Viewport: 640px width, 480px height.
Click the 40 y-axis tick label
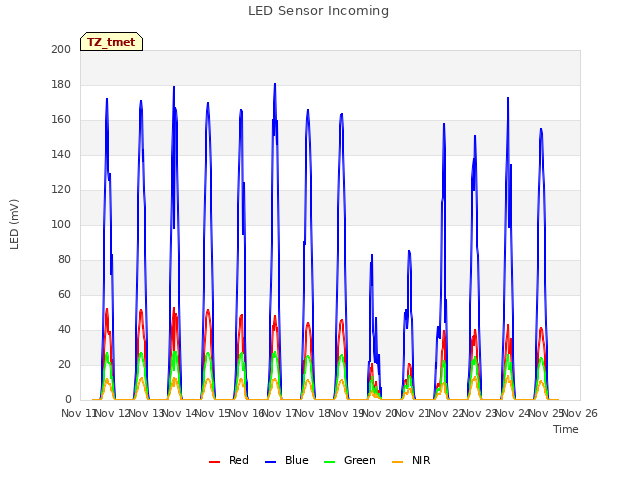tap(64, 329)
